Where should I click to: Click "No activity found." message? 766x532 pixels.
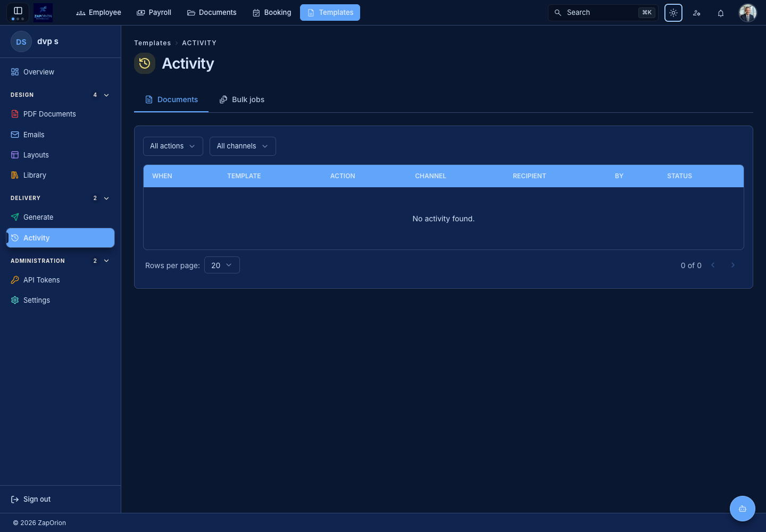click(x=444, y=219)
